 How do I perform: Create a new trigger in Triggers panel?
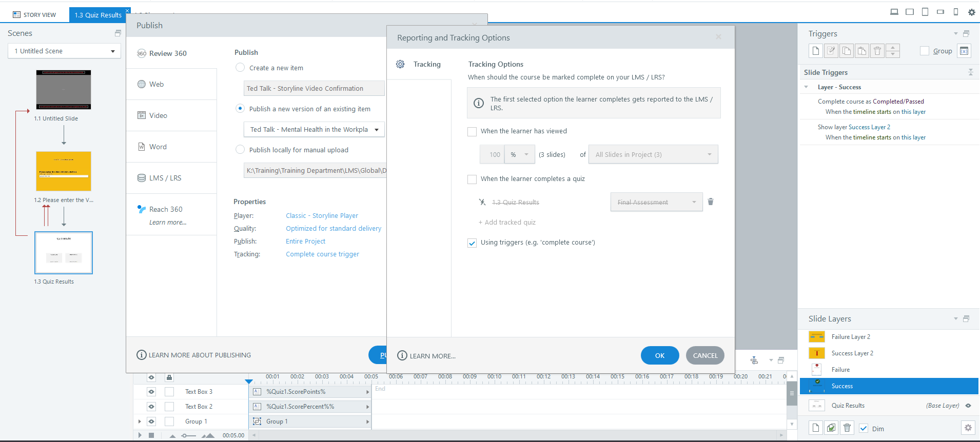(816, 51)
